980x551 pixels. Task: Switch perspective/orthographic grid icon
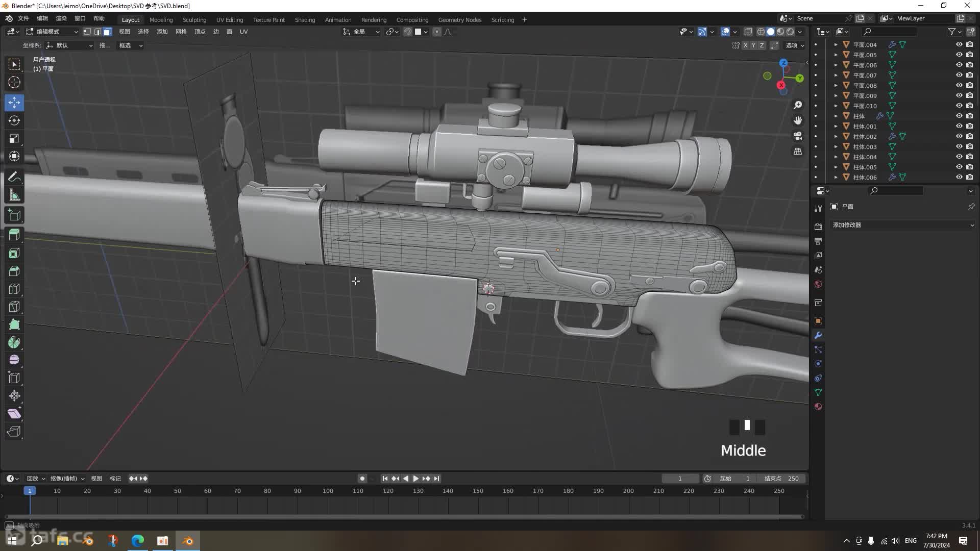click(798, 152)
